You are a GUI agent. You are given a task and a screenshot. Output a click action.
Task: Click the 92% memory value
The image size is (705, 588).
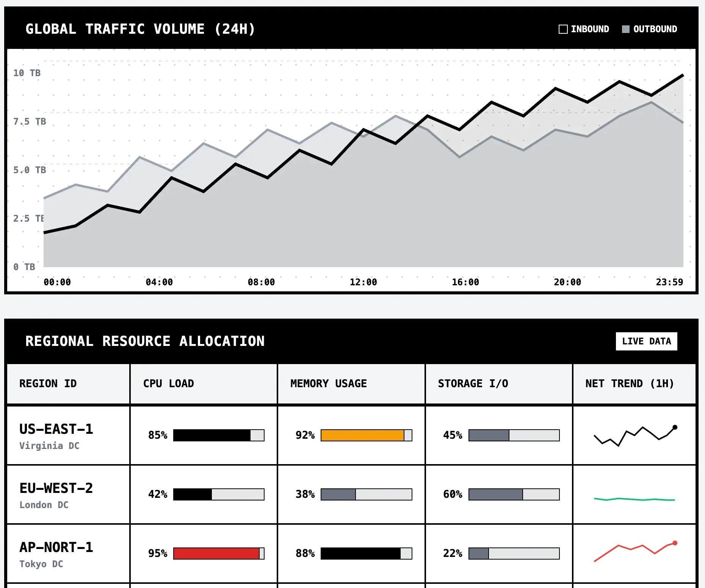coord(305,435)
